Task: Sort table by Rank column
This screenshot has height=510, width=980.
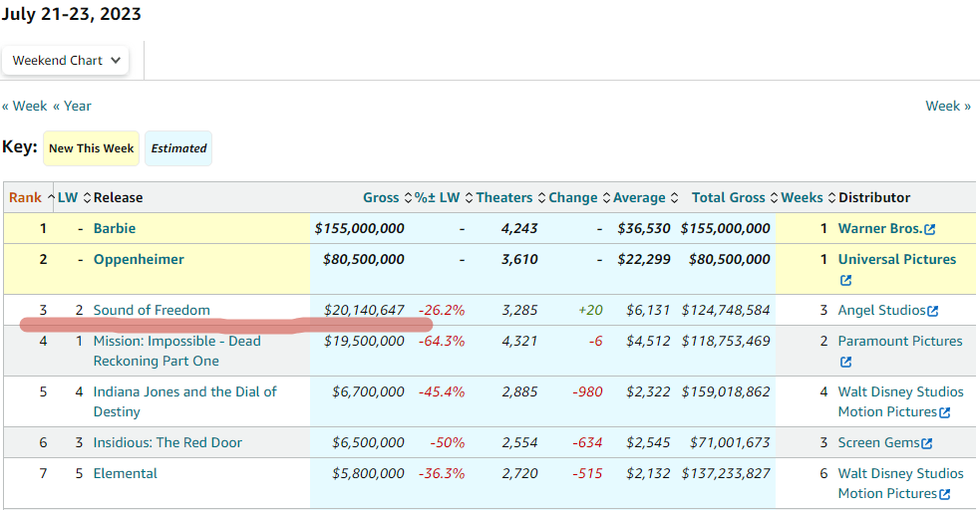Action: pyautogui.click(x=31, y=198)
